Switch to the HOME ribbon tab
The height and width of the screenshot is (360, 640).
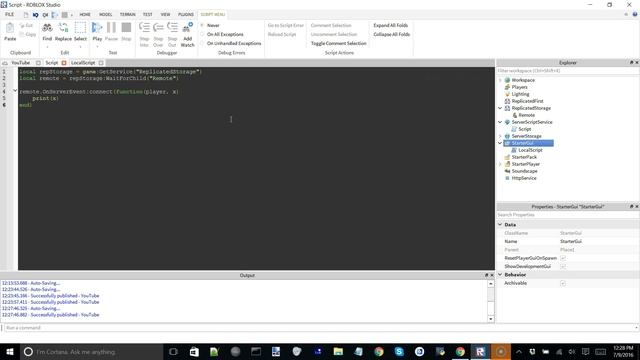click(85, 14)
